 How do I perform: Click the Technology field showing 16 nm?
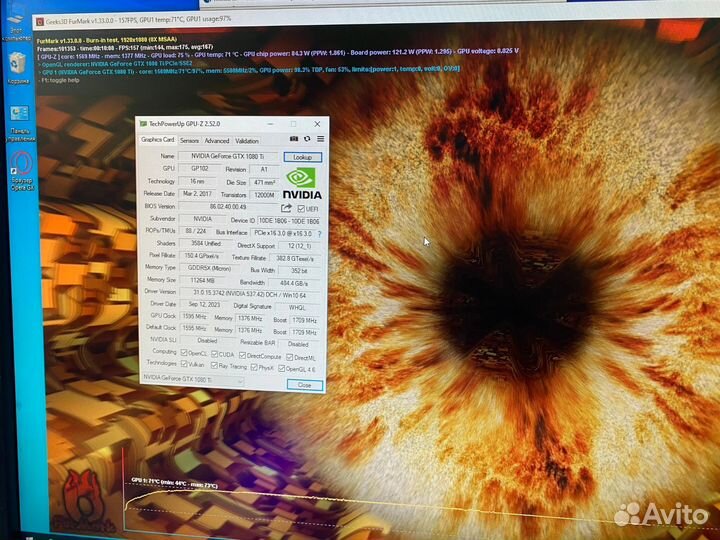[197, 181]
